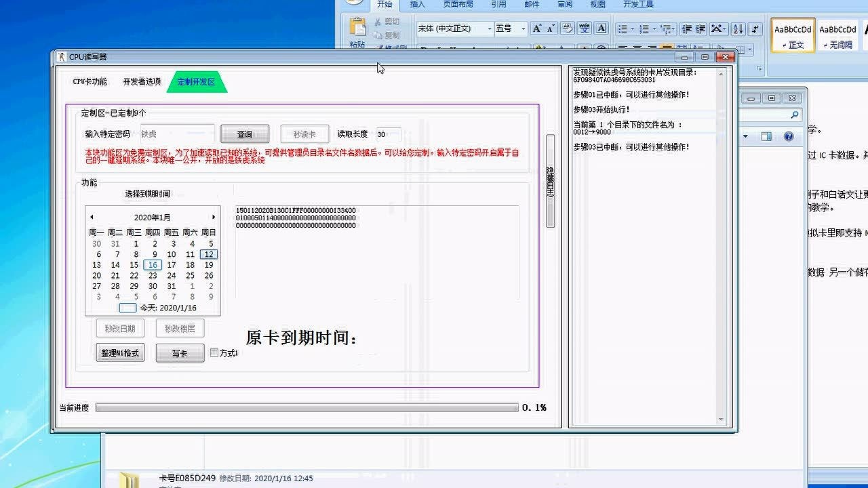
Task: Click the 秒改日期 button
Action: coord(120,329)
